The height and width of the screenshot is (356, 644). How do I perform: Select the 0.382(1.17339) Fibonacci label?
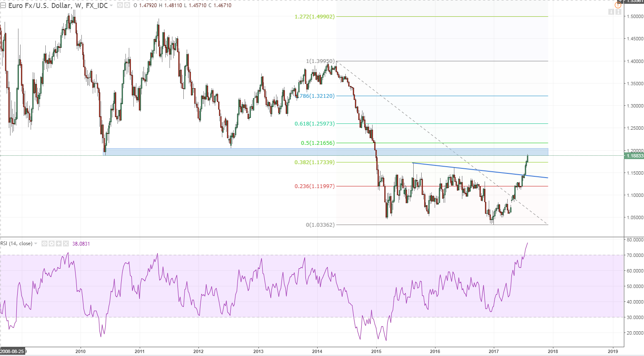tap(315, 162)
